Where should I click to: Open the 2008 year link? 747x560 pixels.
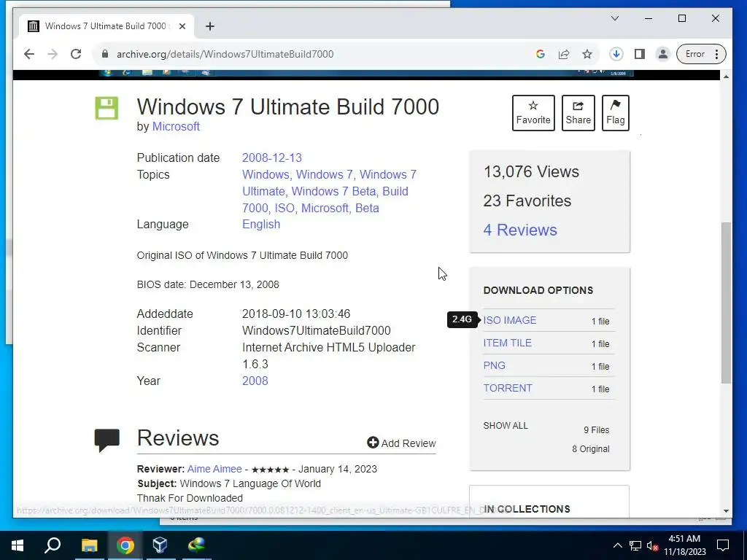click(255, 381)
